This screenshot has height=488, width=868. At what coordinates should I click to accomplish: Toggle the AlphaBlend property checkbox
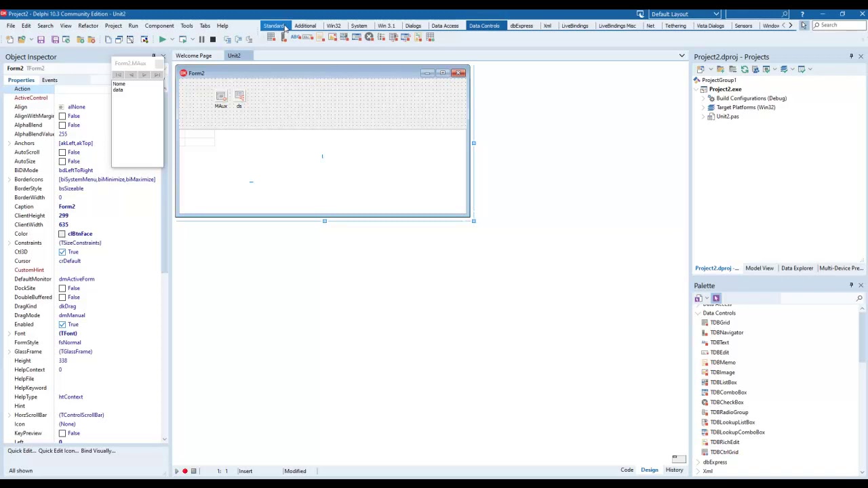(x=62, y=125)
